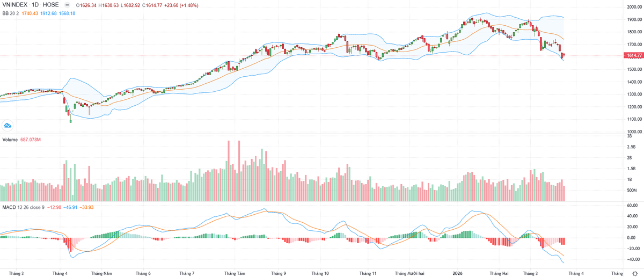Click the orange BB basis value 1740.43

tap(31, 13)
